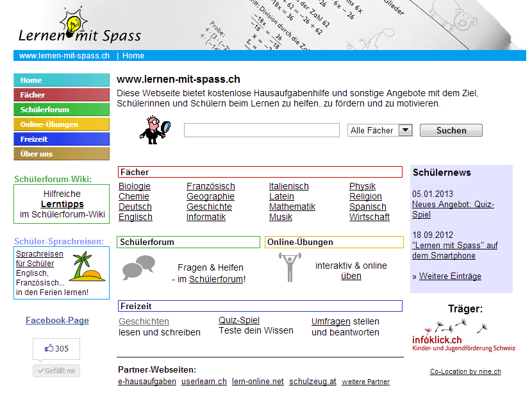Open the Umfragen link

(331, 321)
